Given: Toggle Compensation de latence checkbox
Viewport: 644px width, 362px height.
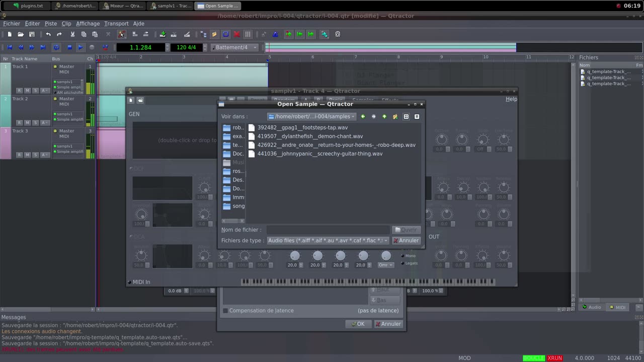Looking at the screenshot, I should click(x=225, y=311).
